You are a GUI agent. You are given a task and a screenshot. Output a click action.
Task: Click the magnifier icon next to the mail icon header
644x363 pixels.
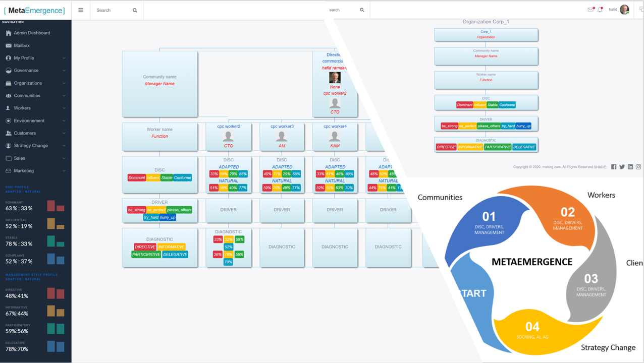[x=362, y=10]
